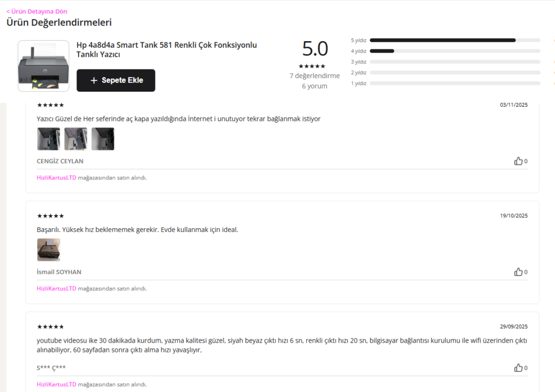Open HizliKartusLTD store link in first review
The image size is (555, 392).
(56, 178)
